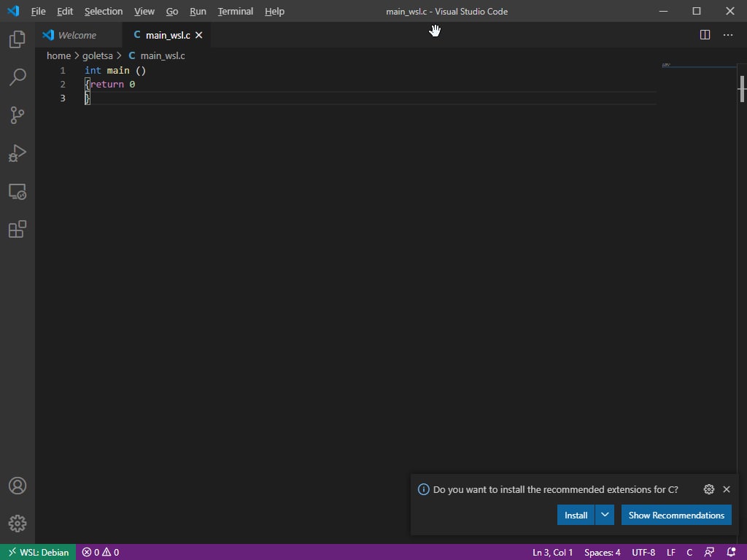Open the Source Control view icon
This screenshot has height=560, width=747.
click(x=18, y=115)
